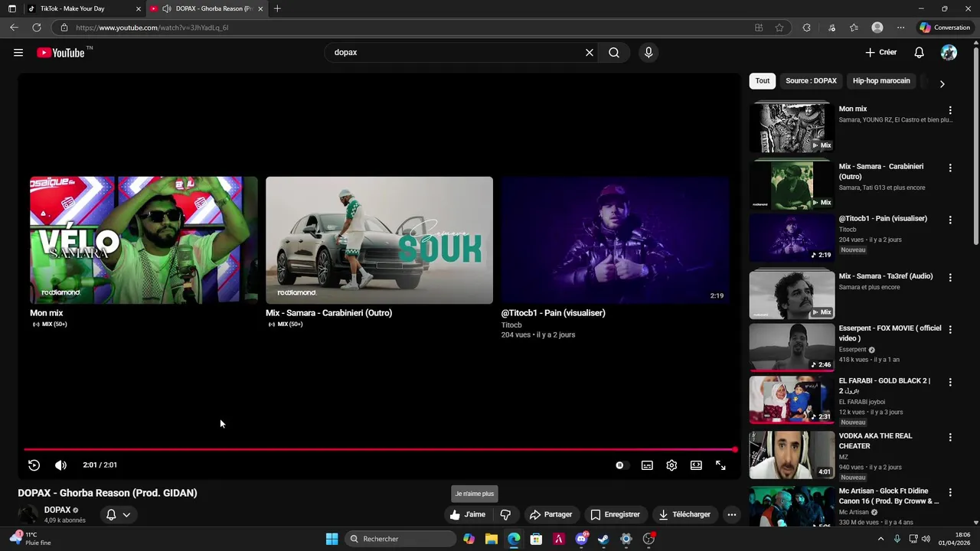The height and width of the screenshot is (551, 980).
Task: Open more actions ellipsis below the video
Action: (x=732, y=515)
